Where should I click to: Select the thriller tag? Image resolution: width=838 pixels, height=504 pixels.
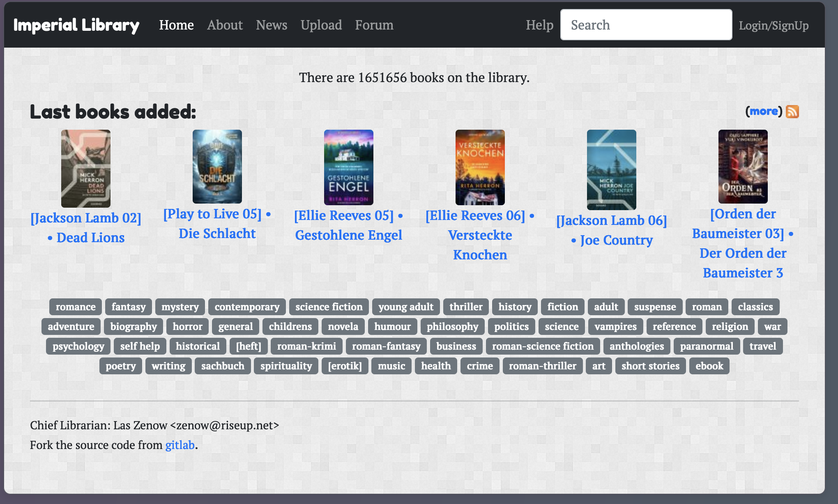(x=466, y=307)
